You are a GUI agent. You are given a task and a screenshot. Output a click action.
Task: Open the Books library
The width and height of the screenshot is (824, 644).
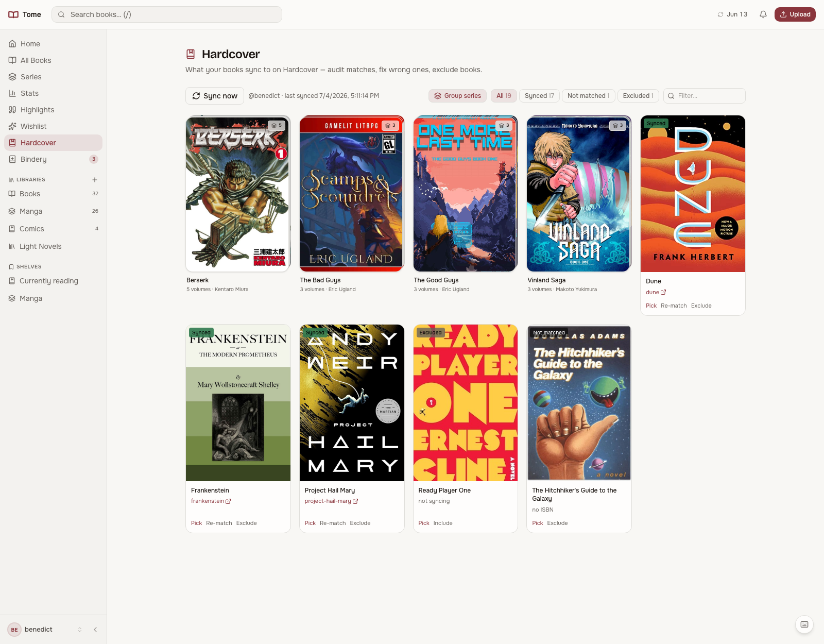[53, 194]
